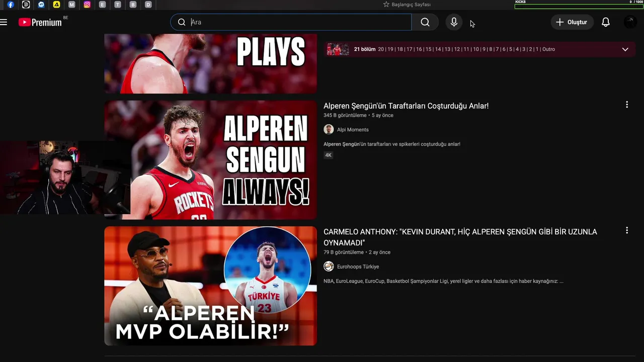Click the 4K quality badge
644x362 pixels.
click(328, 155)
